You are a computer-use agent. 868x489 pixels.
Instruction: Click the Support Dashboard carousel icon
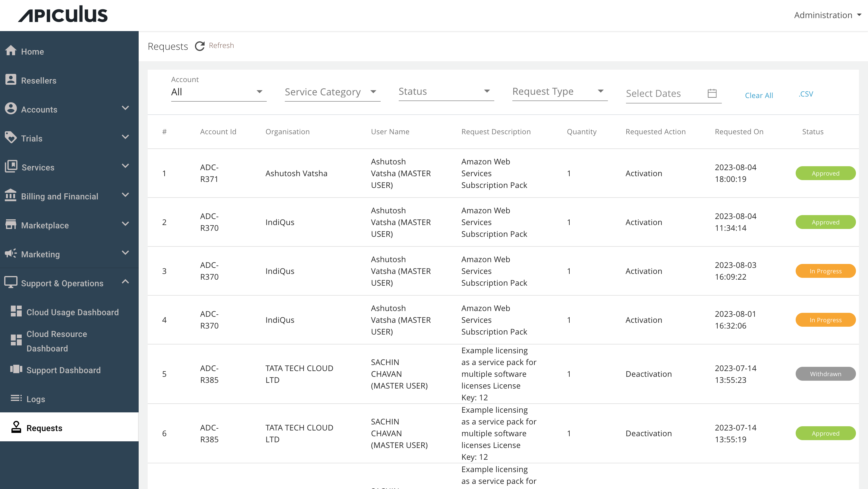(x=16, y=369)
